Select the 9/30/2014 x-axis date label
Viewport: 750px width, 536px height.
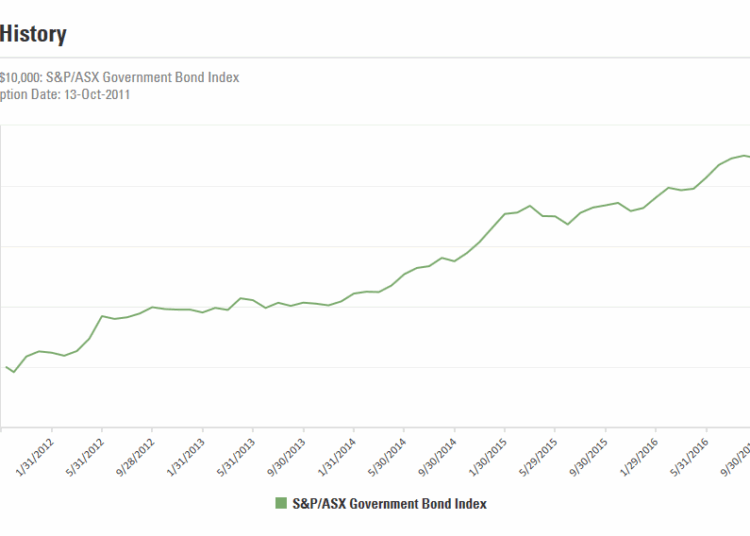point(439,453)
